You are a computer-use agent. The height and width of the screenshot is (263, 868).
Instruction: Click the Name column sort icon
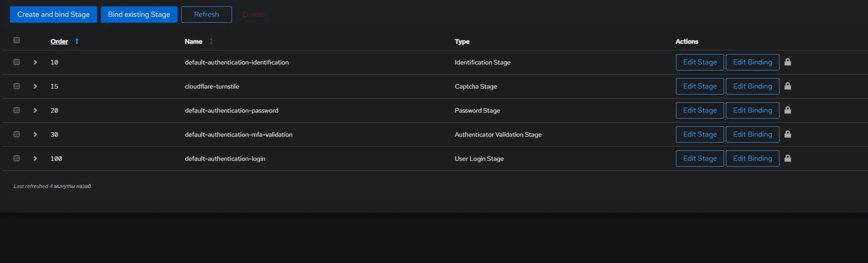211,41
